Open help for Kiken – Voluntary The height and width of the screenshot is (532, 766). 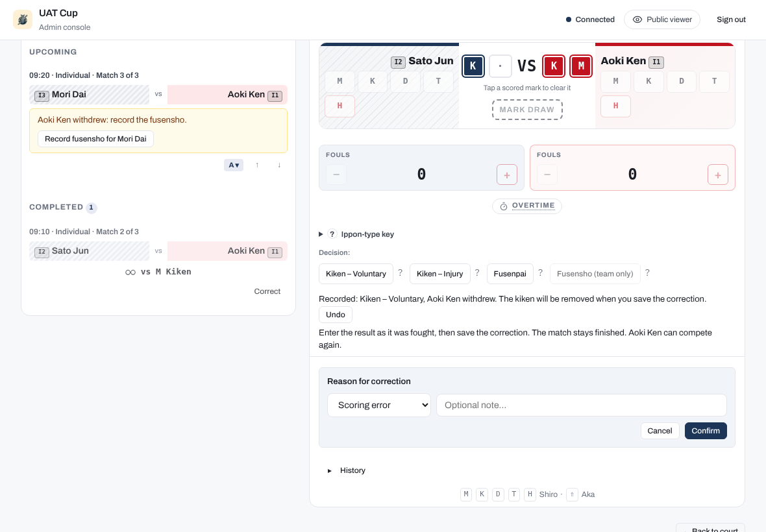(x=400, y=273)
